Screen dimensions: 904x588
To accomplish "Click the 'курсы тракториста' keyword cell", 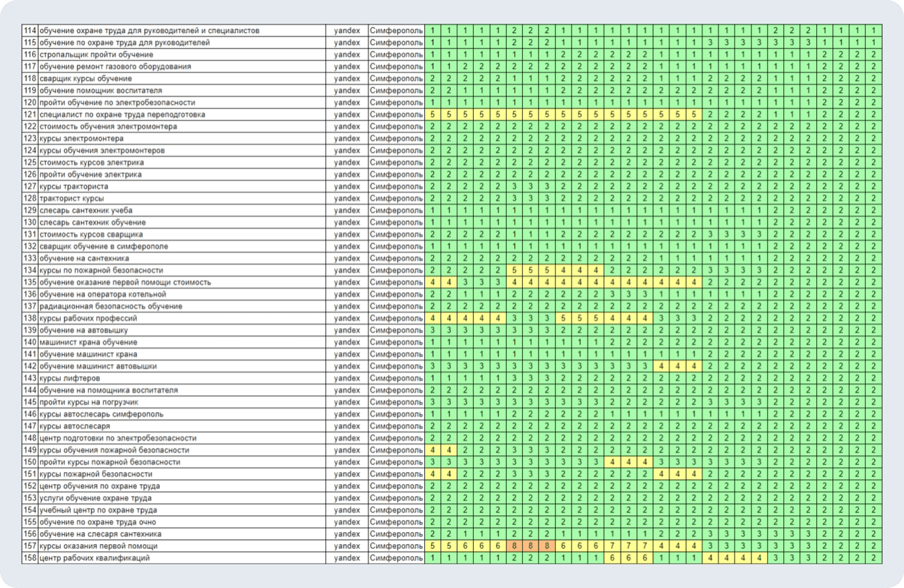I will pos(181,187).
